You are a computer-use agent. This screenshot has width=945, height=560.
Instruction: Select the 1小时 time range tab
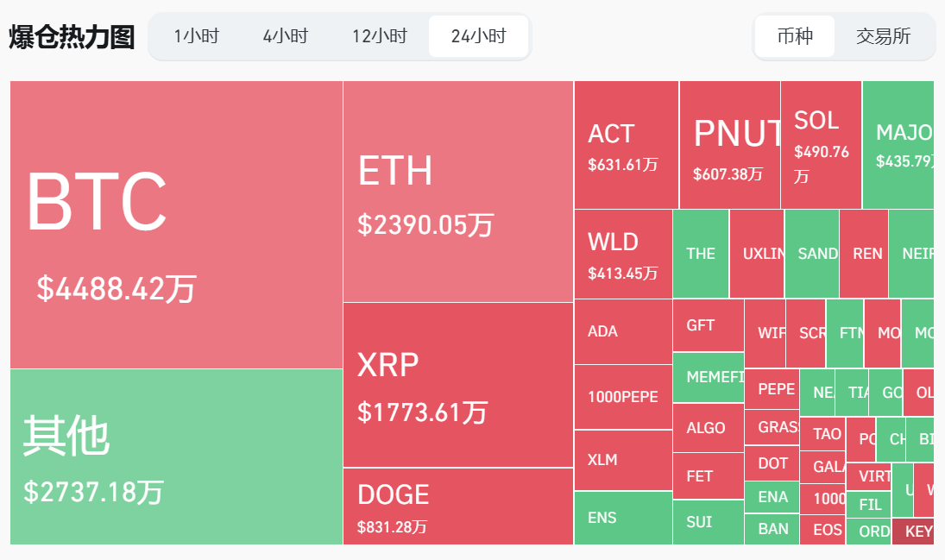coord(196,36)
